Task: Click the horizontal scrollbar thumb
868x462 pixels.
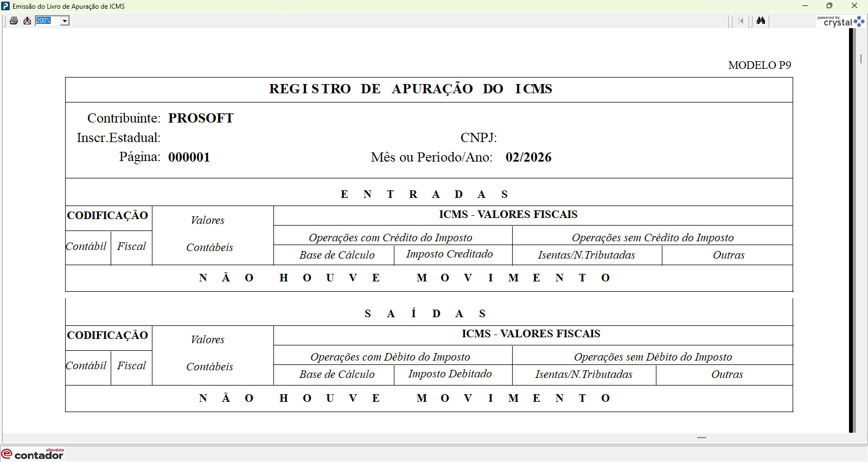Action: 701,437
